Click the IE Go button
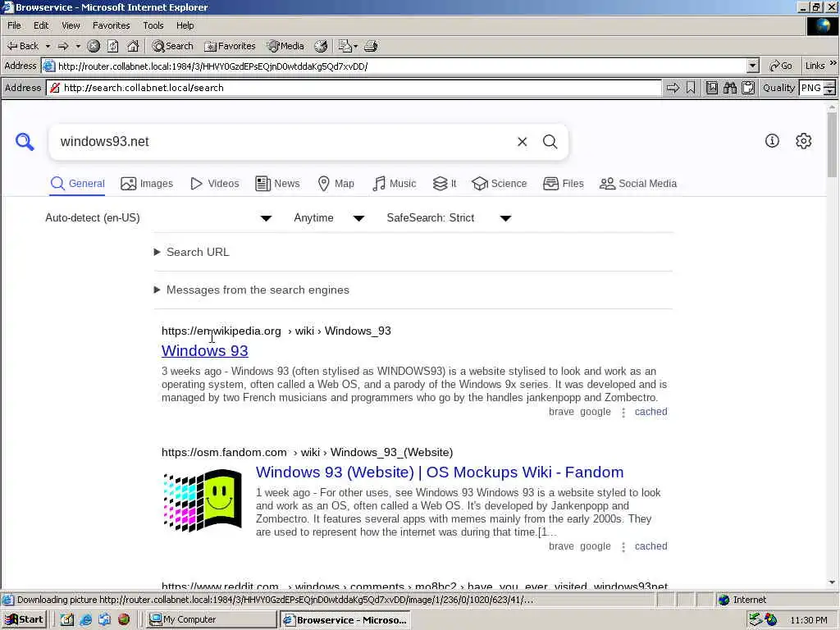The image size is (840, 630). pyautogui.click(x=781, y=66)
